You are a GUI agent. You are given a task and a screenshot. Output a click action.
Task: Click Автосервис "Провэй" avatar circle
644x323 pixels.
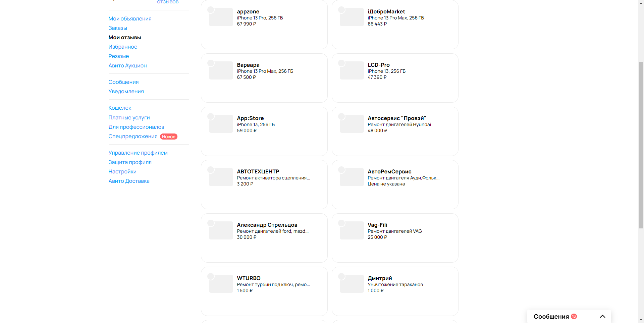[341, 116]
